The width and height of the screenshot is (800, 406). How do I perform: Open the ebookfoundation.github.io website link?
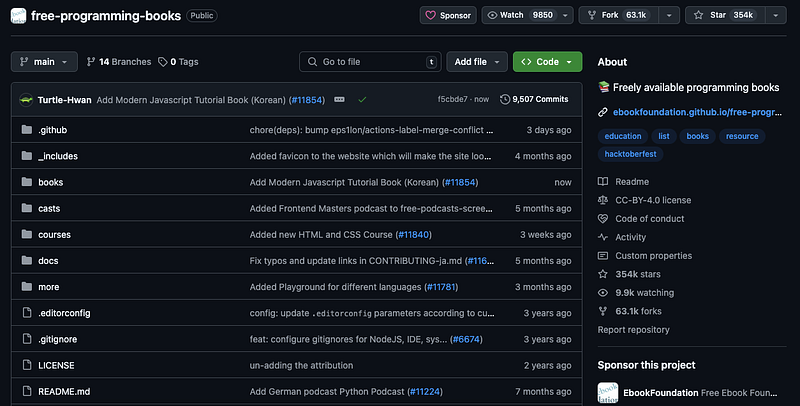697,112
